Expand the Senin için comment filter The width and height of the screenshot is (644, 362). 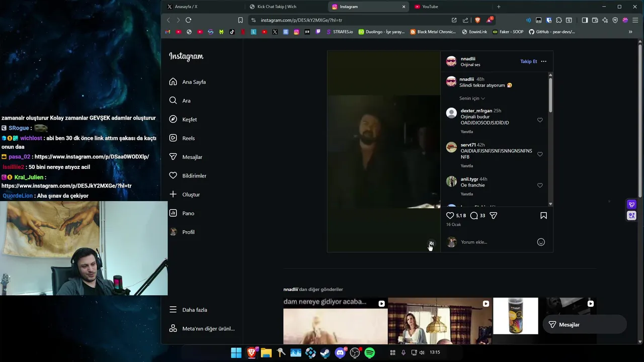tap(472, 99)
